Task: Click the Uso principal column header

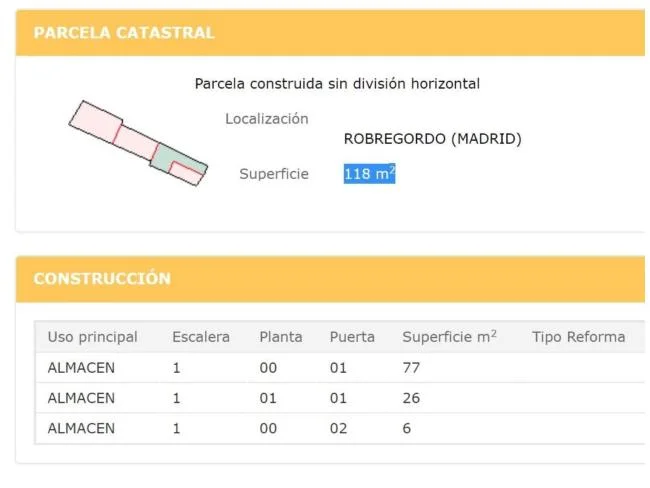Action: [92, 337]
